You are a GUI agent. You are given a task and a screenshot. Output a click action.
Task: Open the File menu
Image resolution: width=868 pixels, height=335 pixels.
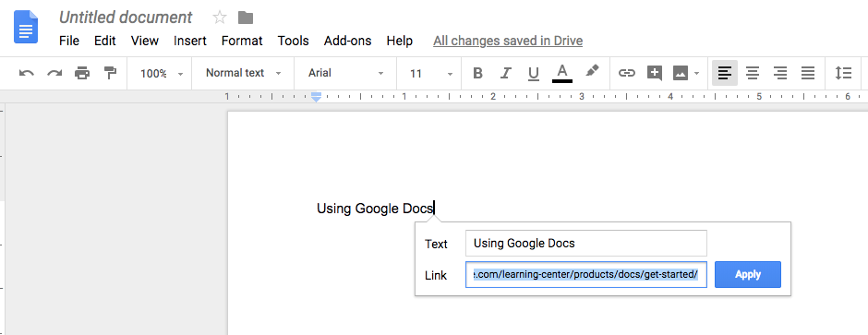pyautogui.click(x=69, y=41)
